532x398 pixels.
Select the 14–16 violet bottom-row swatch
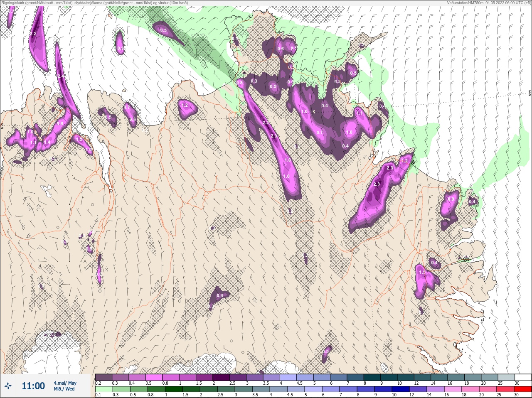coord(435,390)
